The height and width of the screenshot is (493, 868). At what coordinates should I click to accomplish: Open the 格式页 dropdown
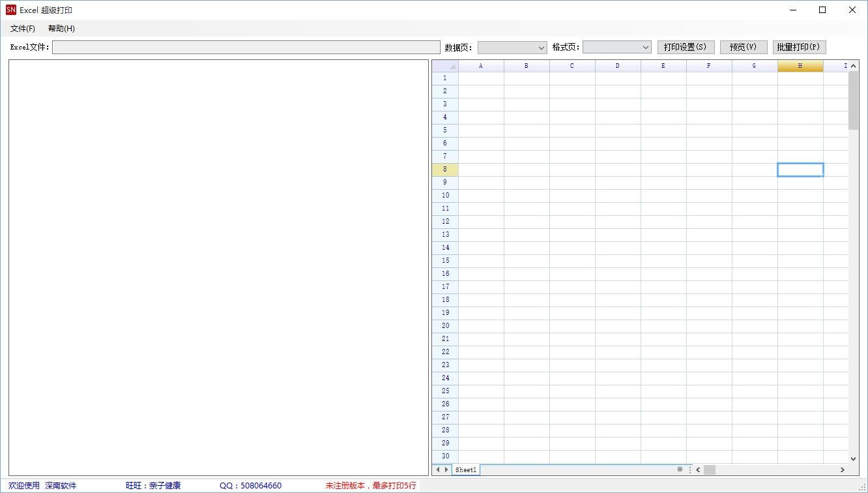617,48
